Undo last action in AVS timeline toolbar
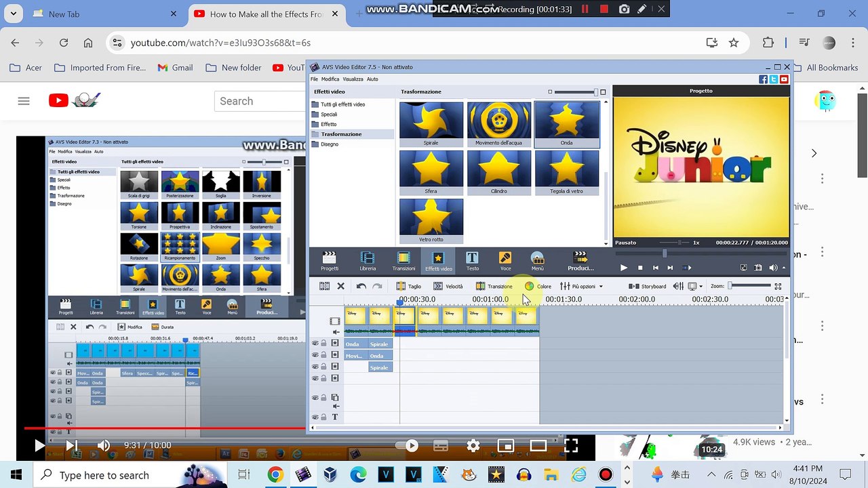The image size is (868, 488). [361, 286]
